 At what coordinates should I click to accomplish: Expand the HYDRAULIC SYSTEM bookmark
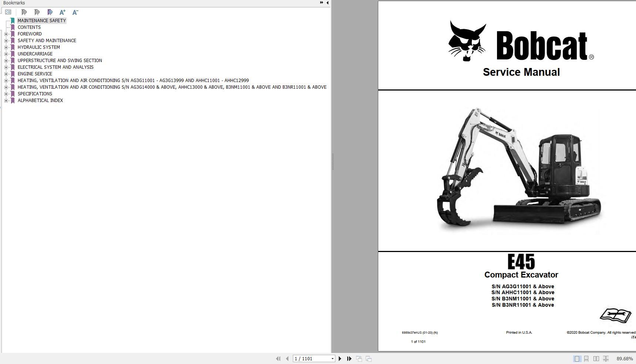(6, 47)
